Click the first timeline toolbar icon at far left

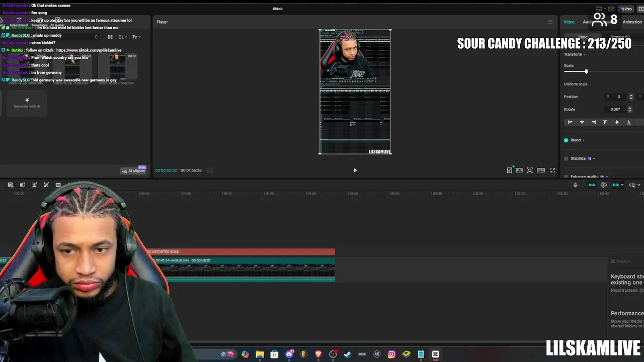click(10, 185)
